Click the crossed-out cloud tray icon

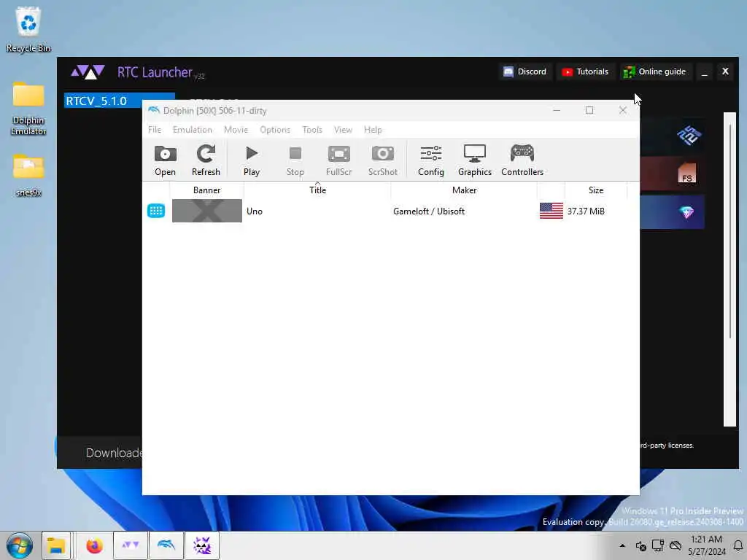(x=676, y=545)
